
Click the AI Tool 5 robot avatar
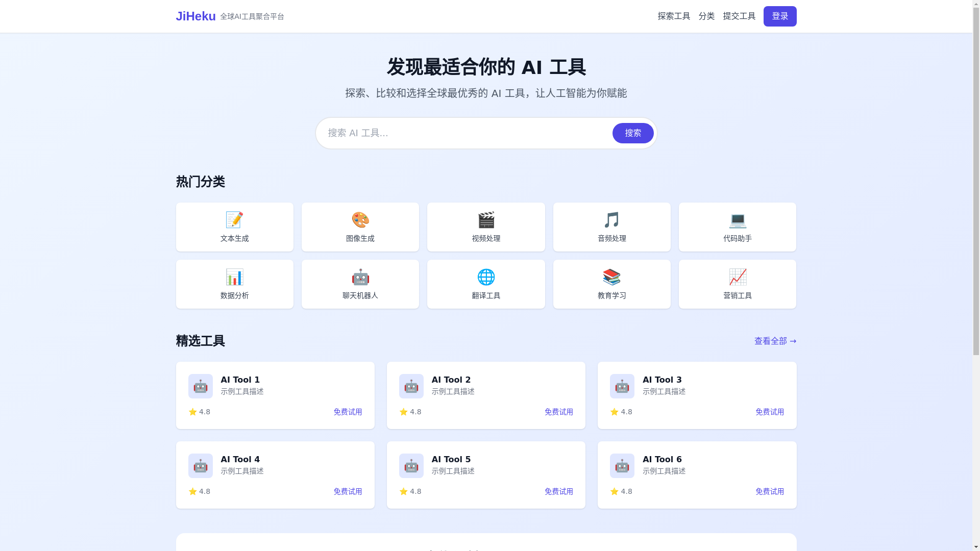coord(411,466)
